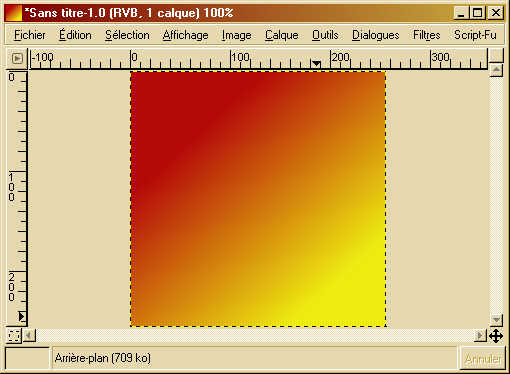Open the Image menu

coord(237,35)
